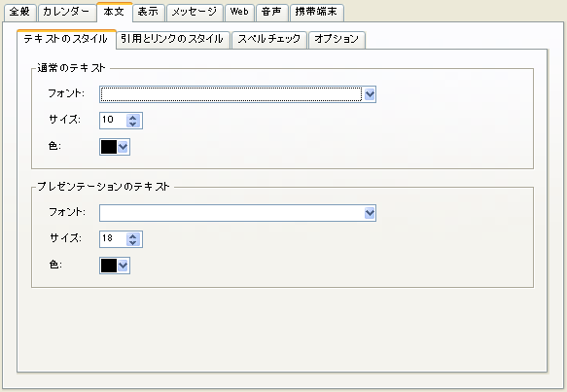Open the スペルチェック sub-tab
Image resolution: width=567 pixels, height=392 pixels.
269,40
